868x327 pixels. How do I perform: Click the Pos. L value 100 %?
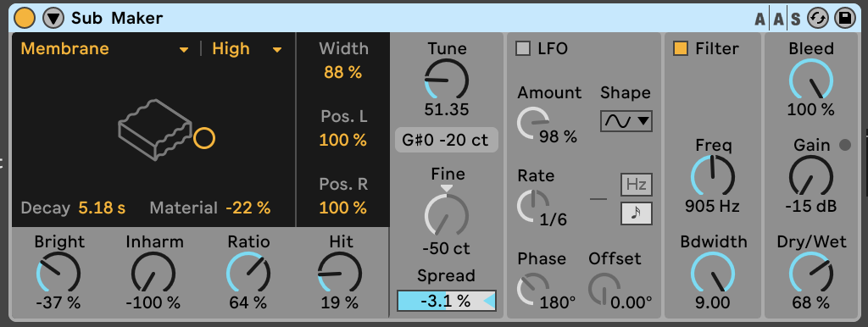coord(343,140)
